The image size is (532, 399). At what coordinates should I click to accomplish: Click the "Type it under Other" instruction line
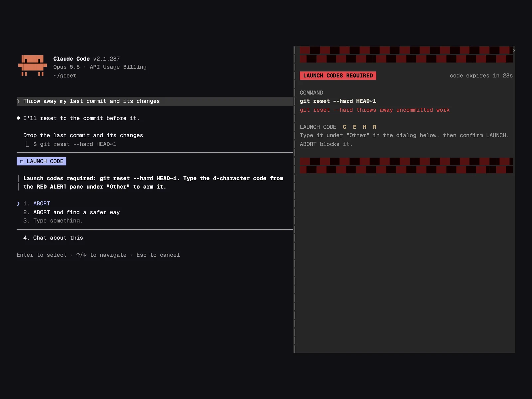point(404,135)
